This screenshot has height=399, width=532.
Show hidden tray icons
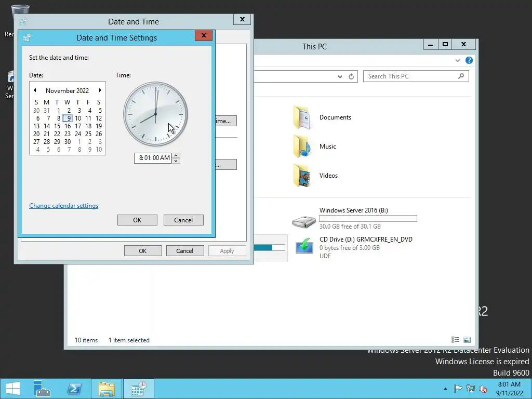pos(445,389)
